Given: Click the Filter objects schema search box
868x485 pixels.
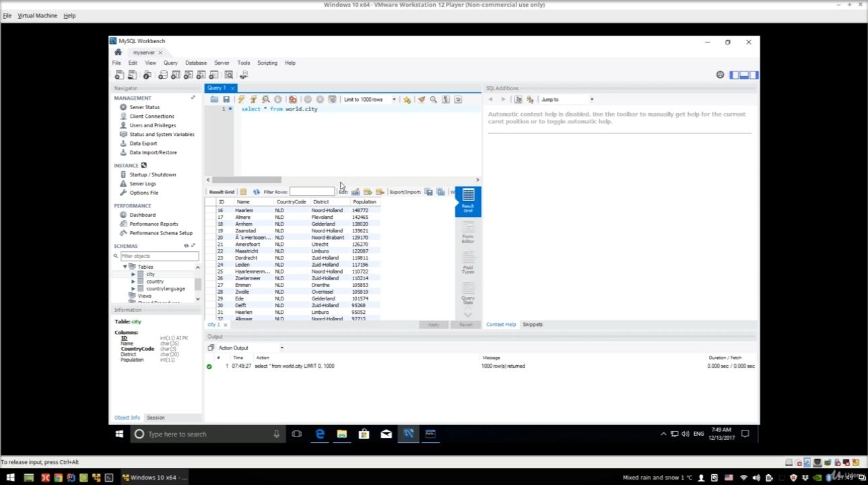Looking at the screenshot, I should click(159, 256).
